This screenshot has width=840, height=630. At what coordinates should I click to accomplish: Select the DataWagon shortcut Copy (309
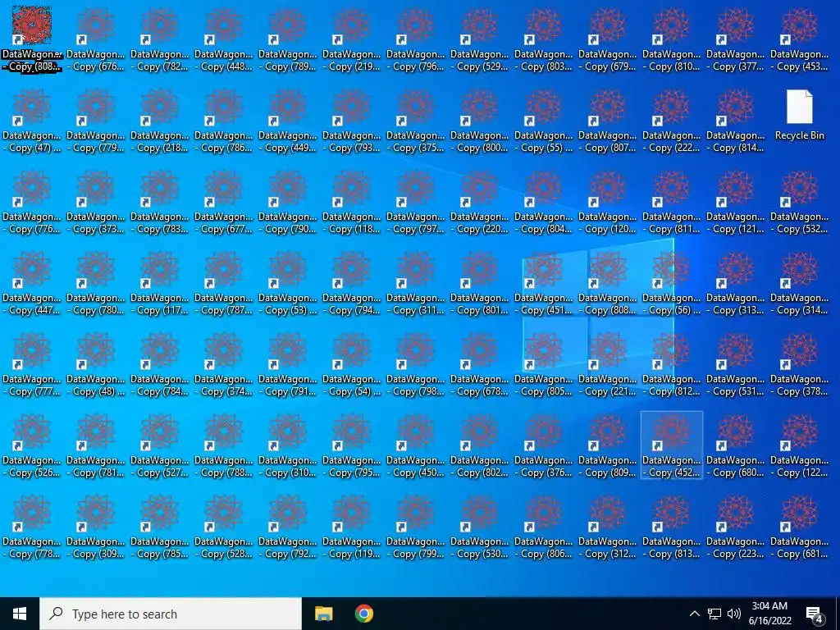point(95,527)
